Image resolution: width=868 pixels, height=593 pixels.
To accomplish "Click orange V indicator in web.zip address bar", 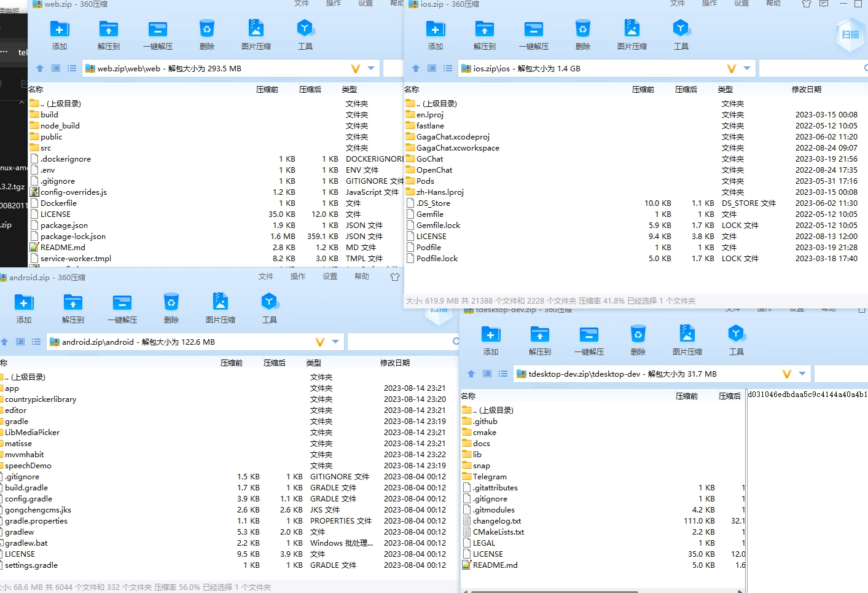I will click(355, 68).
